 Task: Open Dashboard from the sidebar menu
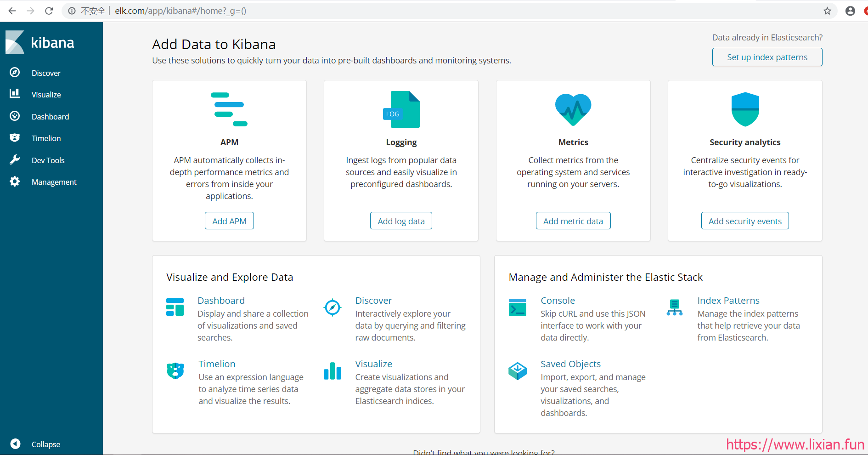[x=51, y=117]
